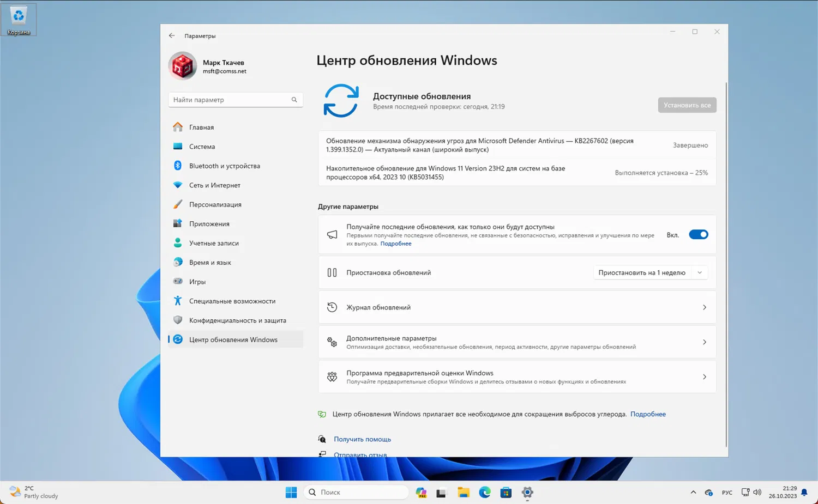Launch File Explorer from the taskbar
Screen dimensions: 818x504
pyautogui.click(x=464, y=493)
